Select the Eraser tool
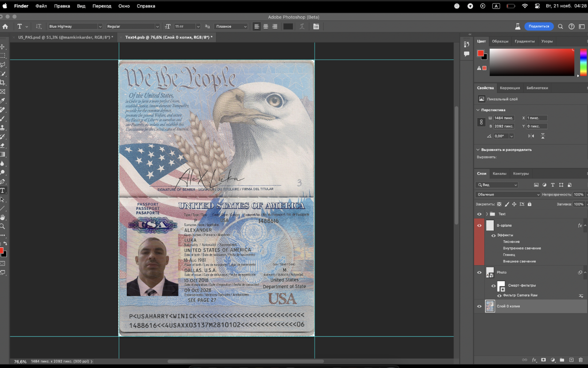 (x=2, y=146)
